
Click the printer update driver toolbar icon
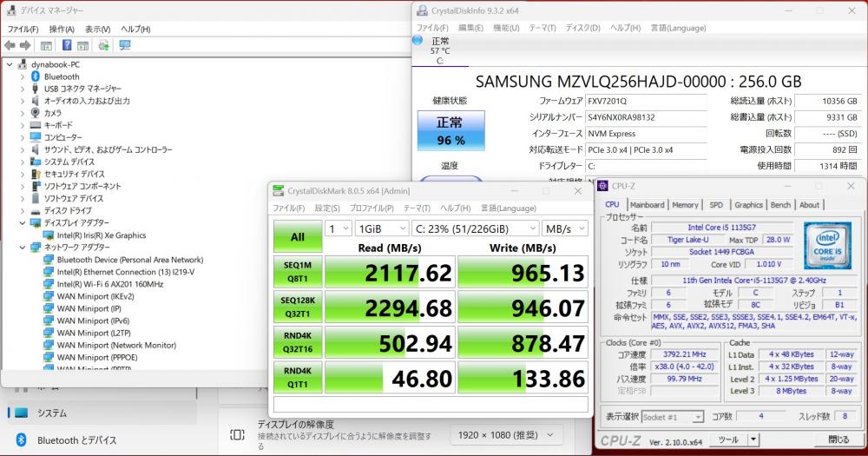[x=103, y=45]
